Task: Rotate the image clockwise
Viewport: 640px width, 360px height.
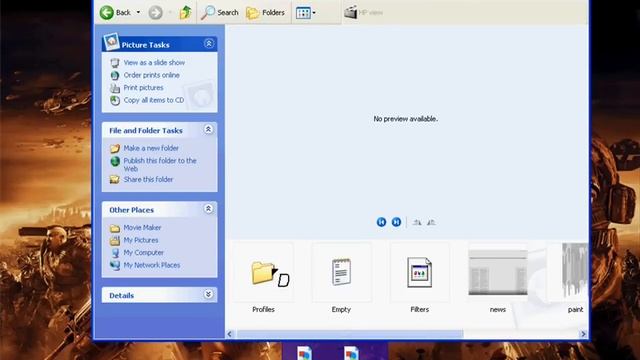Action: coord(417,222)
